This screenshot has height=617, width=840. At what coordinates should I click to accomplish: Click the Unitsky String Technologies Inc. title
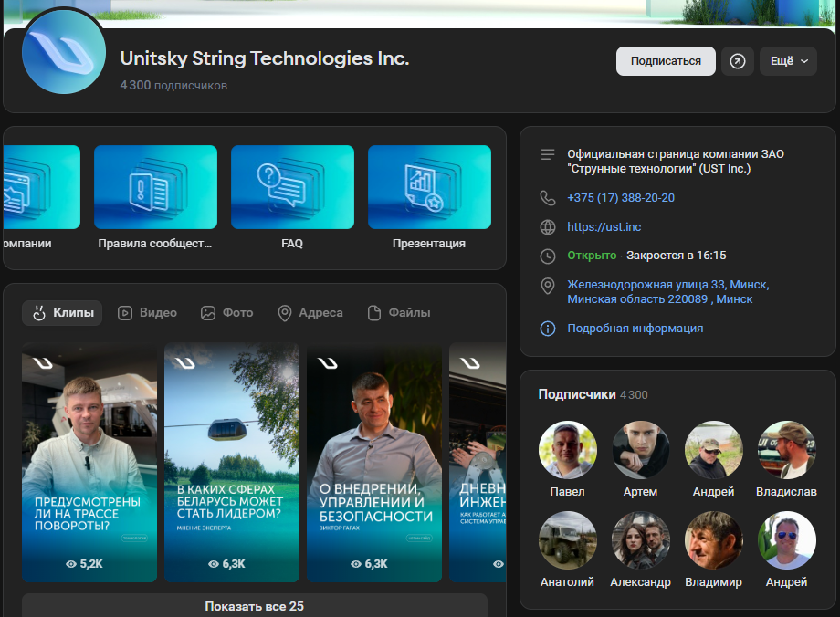click(x=265, y=58)
